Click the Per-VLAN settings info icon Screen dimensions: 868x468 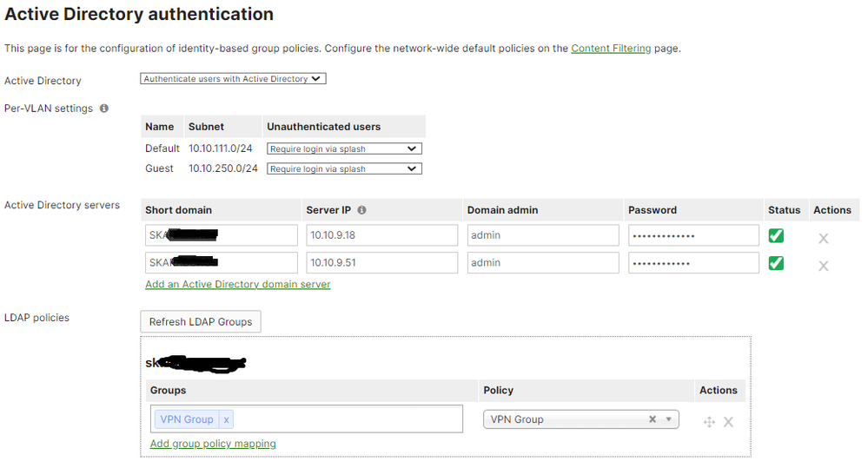click(104, 109)
